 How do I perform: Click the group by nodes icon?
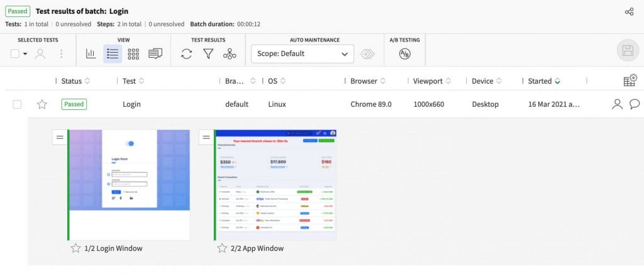(x=230, y=54)
